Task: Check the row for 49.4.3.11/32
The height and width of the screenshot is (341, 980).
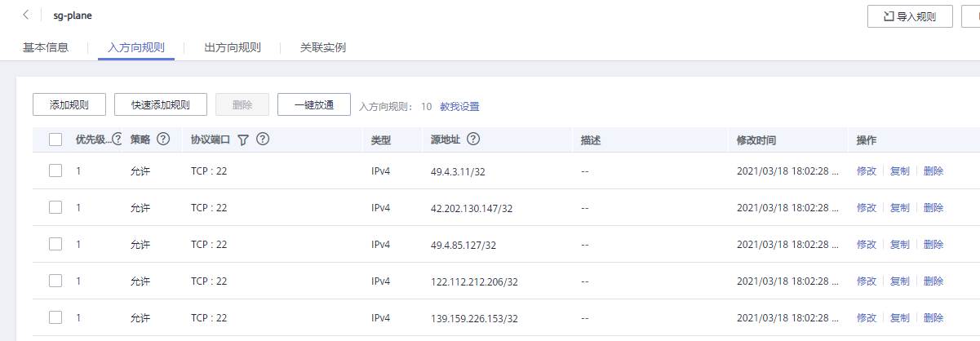Action: click(x=55, y=170)
